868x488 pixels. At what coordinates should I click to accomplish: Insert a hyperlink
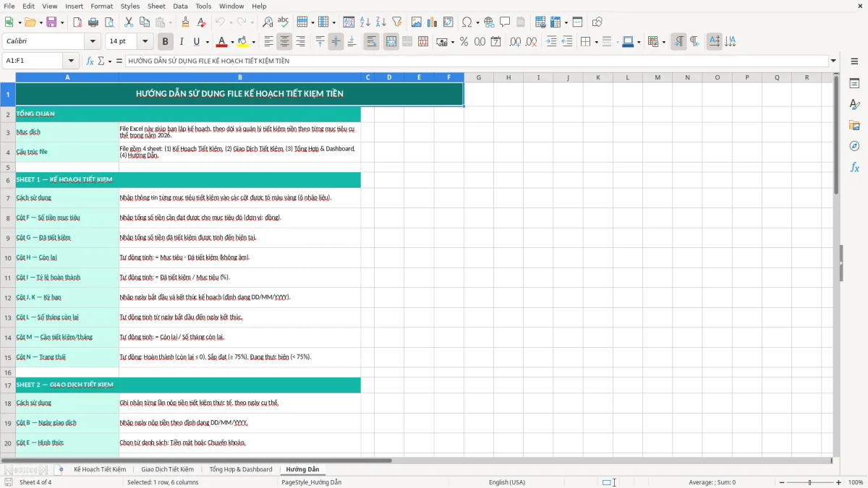tap(490, 22)
